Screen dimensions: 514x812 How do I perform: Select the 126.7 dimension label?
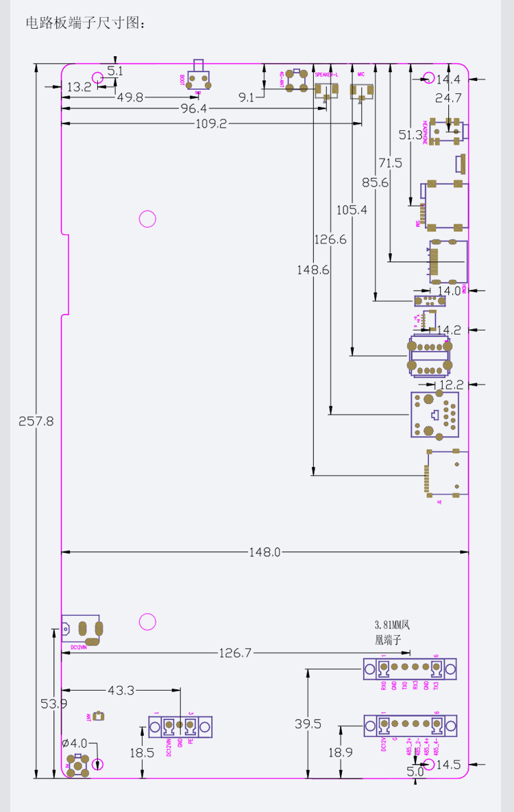pos(235,653)
